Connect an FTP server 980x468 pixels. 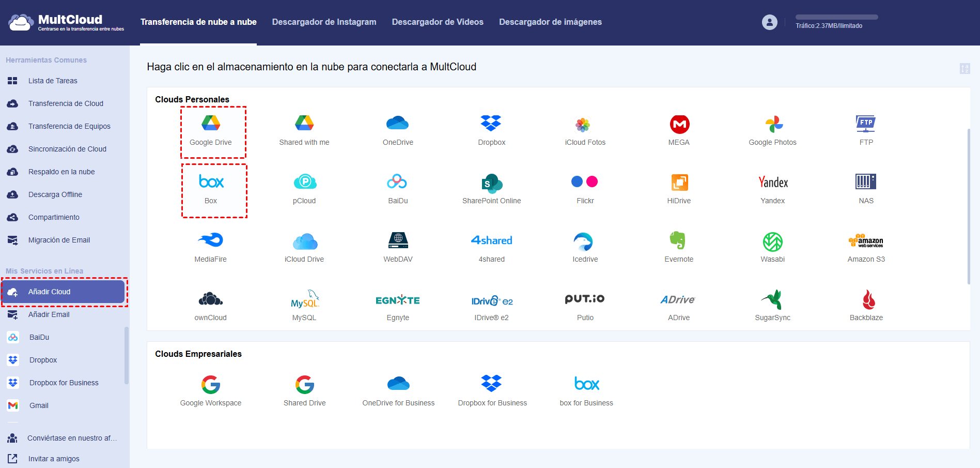point(866,131)
